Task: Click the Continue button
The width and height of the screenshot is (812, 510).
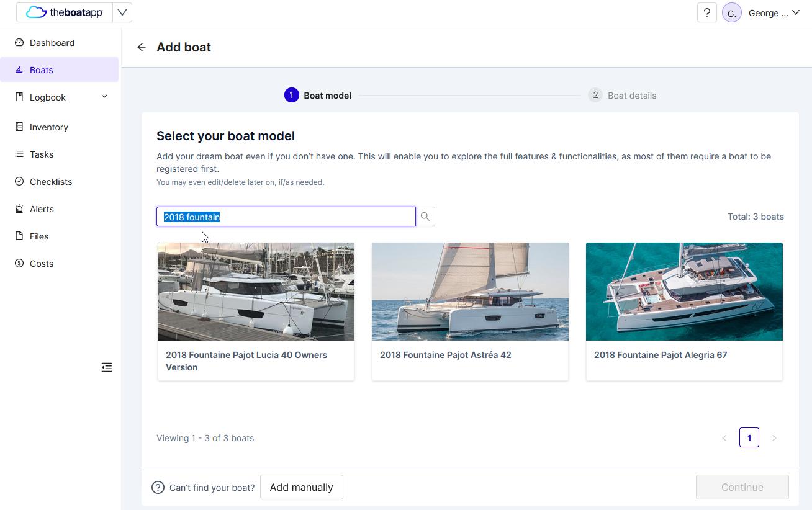Action: pyautogui.click(x=742, y=487)
